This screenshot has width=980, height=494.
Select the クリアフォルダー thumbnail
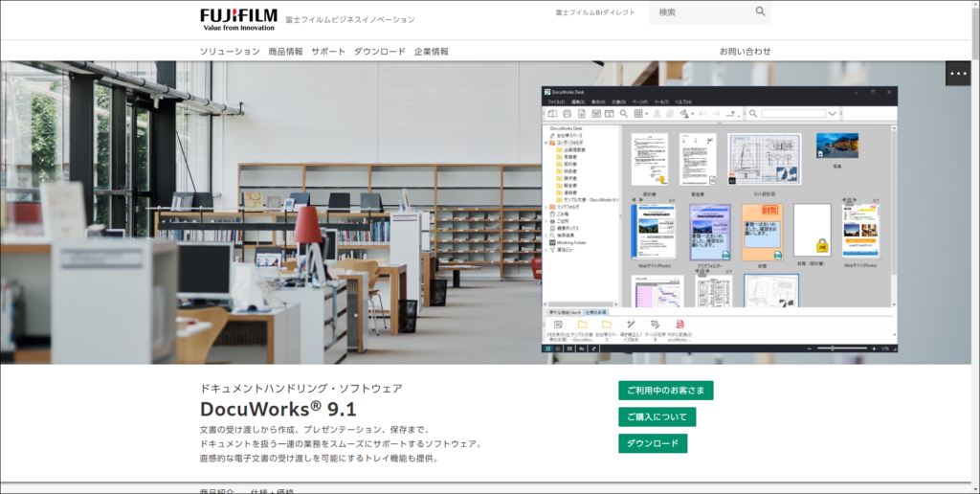tap(710, 233)
